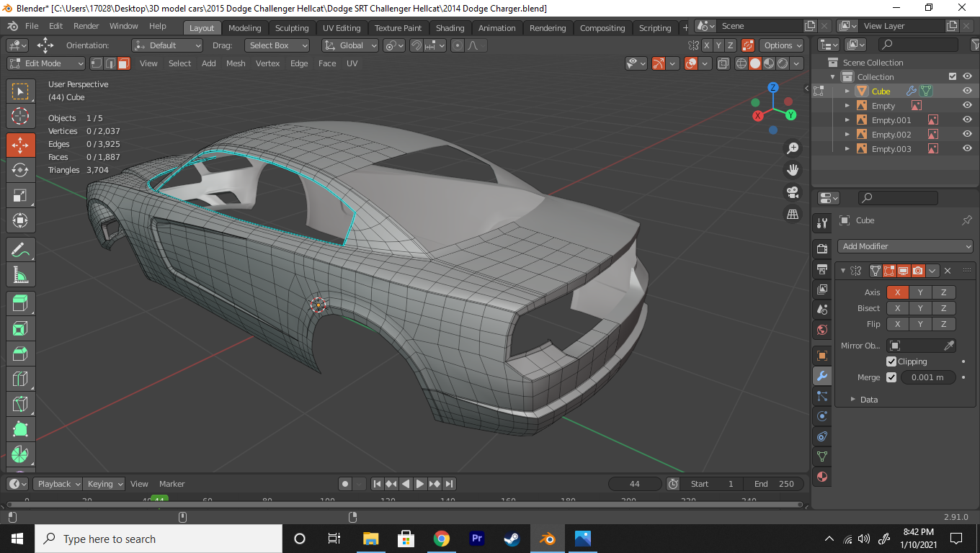Image resolution: width=980 pixels, height=553 pixels.
Task: Switch to the Sculpting workspace tab
Action: (291, 28)
